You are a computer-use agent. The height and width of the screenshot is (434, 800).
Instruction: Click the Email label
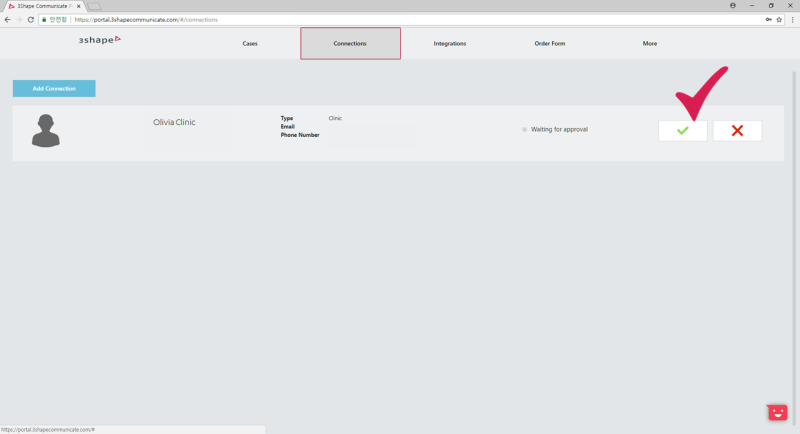tap(288, 126)
